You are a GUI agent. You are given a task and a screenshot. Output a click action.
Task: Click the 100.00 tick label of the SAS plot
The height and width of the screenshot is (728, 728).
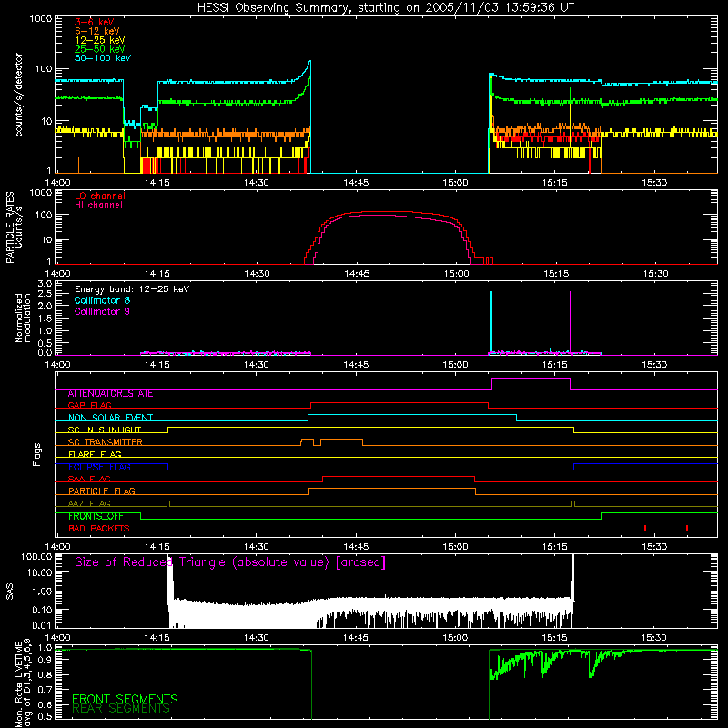click(36, 557)
